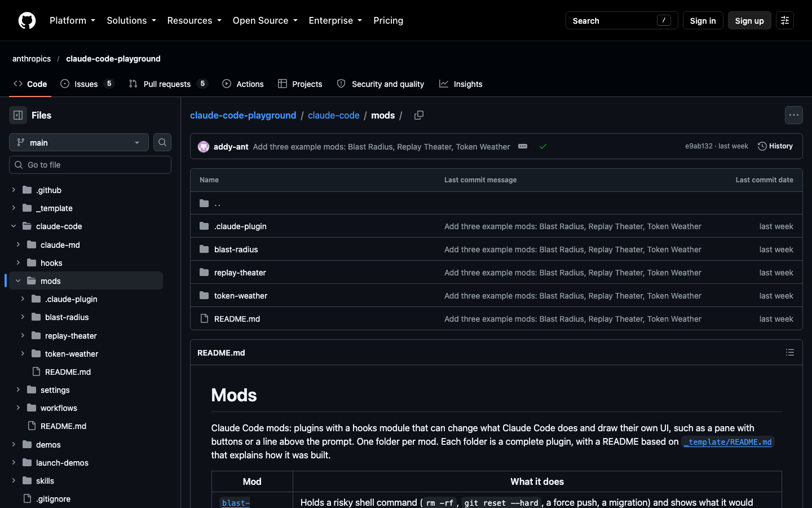Open the History clock link
This screenshot has width=812, height=508.
(x=775, y=146)
